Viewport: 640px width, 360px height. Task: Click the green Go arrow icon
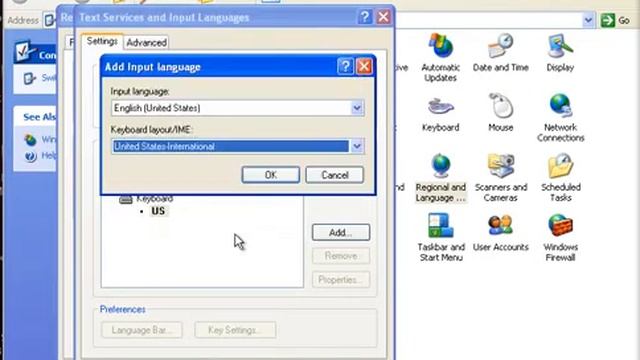[x=608, y=20]
